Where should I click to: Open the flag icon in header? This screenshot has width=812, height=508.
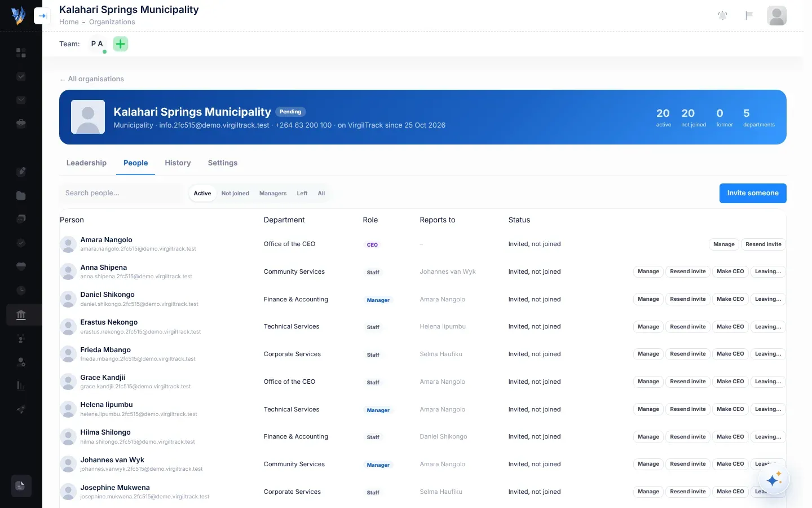pos(749,16)
